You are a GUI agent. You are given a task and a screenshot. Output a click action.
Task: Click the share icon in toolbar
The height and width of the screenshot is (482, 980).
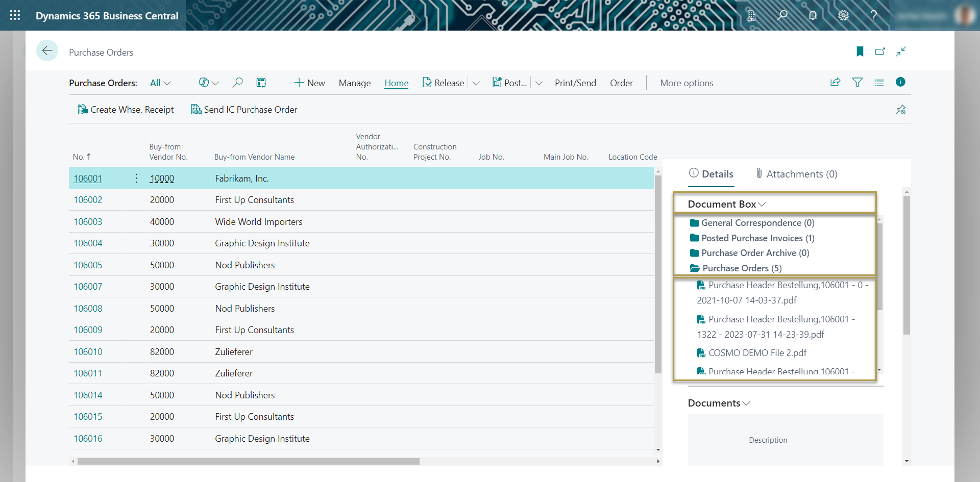[835, 82]
